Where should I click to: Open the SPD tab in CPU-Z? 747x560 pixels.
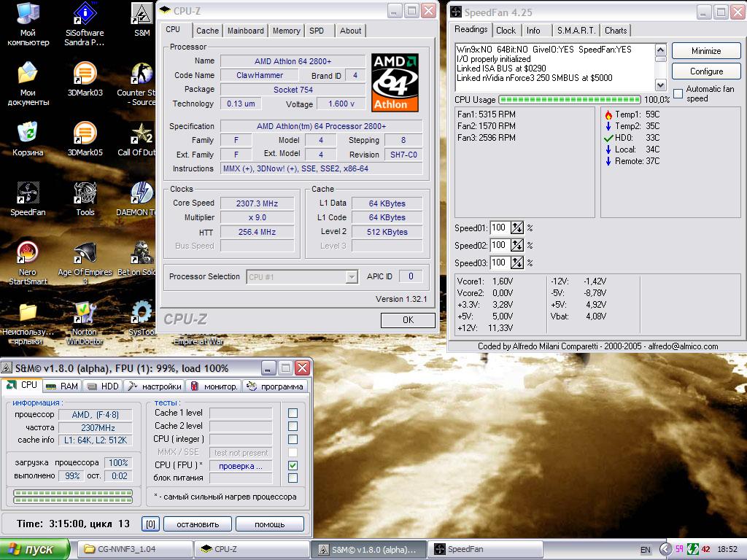317,31
